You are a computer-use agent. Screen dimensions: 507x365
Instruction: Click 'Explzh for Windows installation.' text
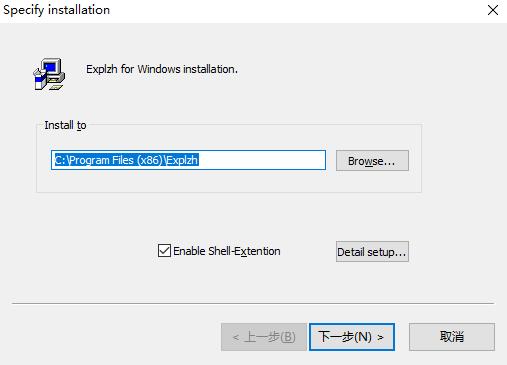click(x=162, y=69)
